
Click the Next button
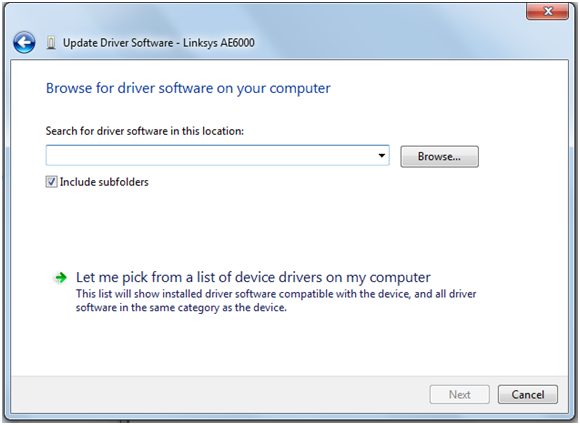(459, 394)
